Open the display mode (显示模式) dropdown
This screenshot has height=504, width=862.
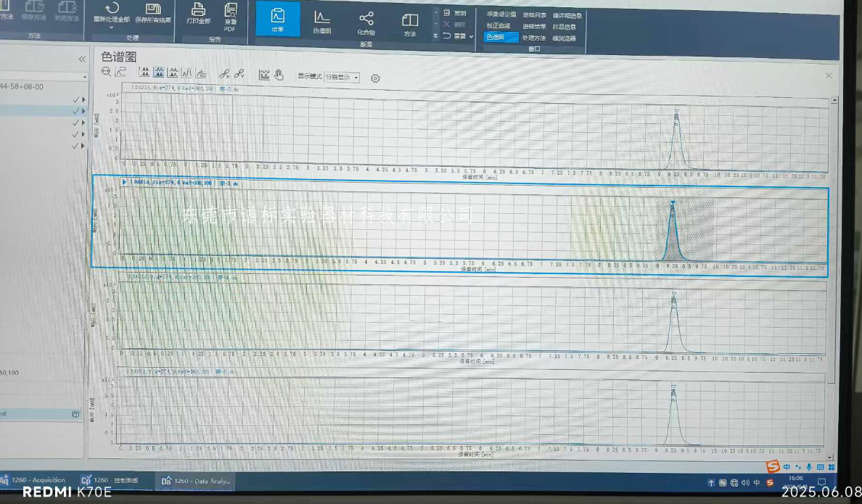(342, 78)
